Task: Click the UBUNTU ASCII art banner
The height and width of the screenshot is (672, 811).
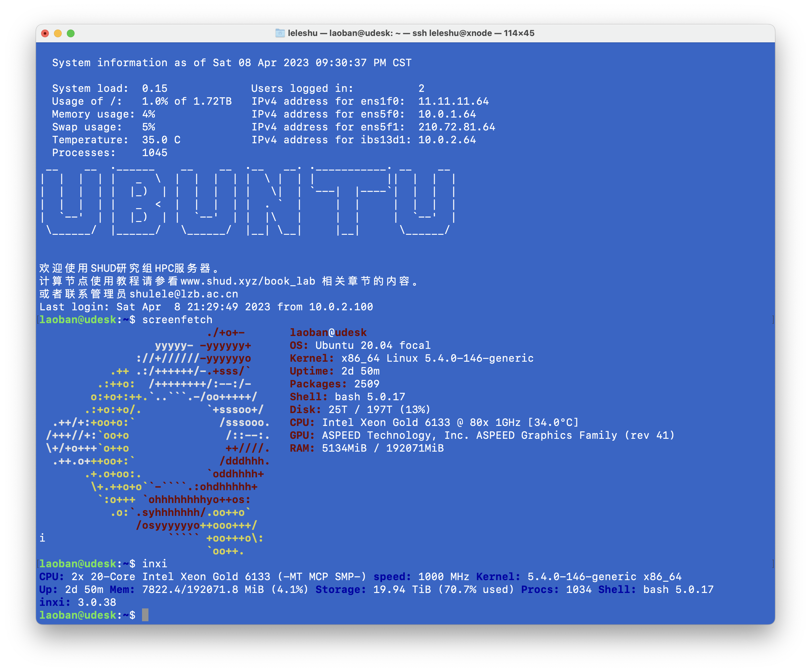Action: pyautogui.click(x=248, y=201)
